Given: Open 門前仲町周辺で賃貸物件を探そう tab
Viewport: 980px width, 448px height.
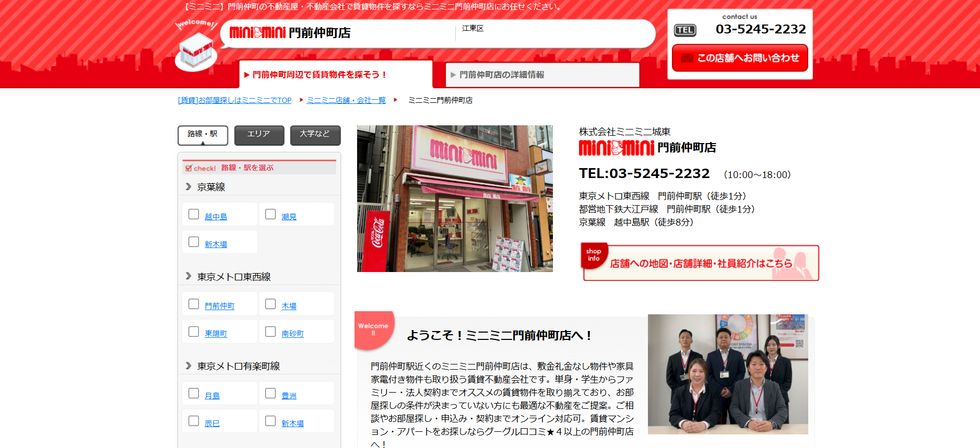Looking at the screenshot, I should [336, 75].
